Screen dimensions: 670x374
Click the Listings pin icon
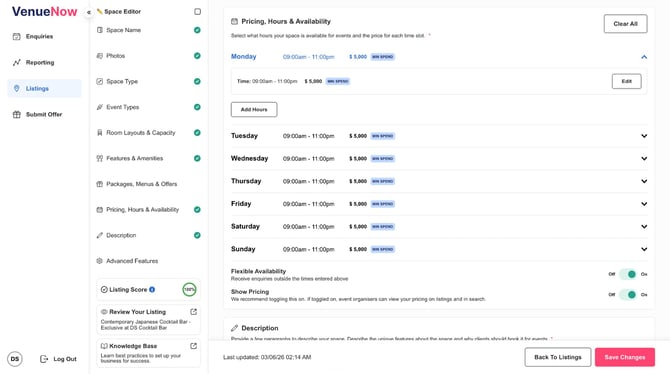tap(17, 88)
